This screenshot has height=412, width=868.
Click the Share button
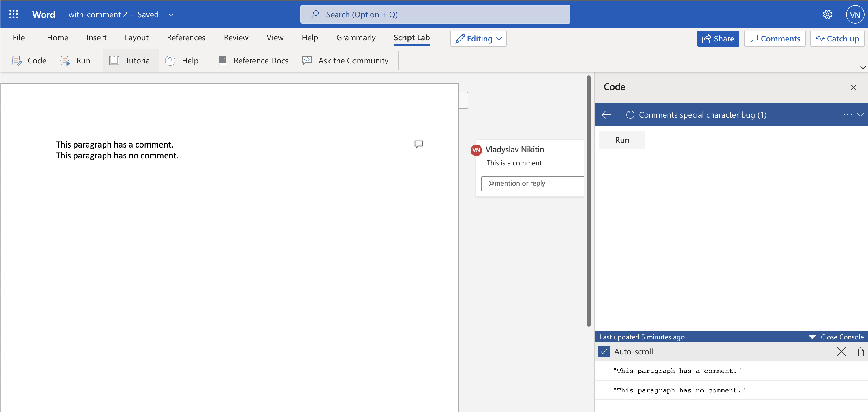[x=718, y=39]
